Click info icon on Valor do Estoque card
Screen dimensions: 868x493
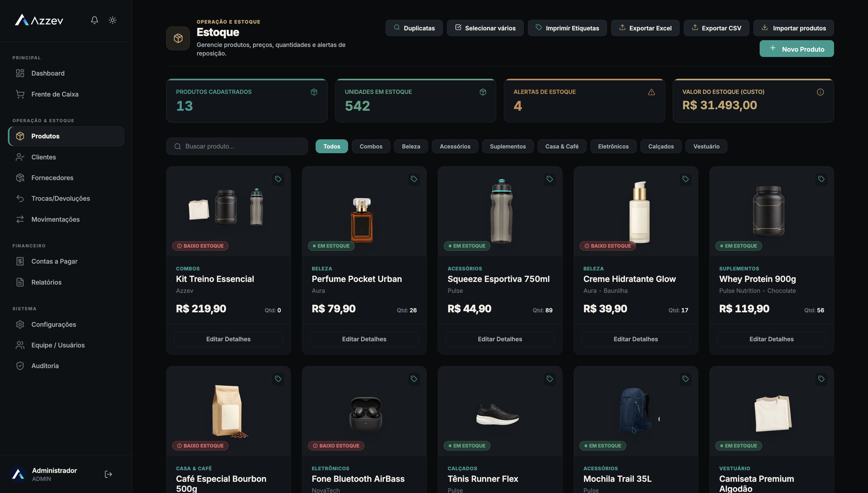coord(820,92)
